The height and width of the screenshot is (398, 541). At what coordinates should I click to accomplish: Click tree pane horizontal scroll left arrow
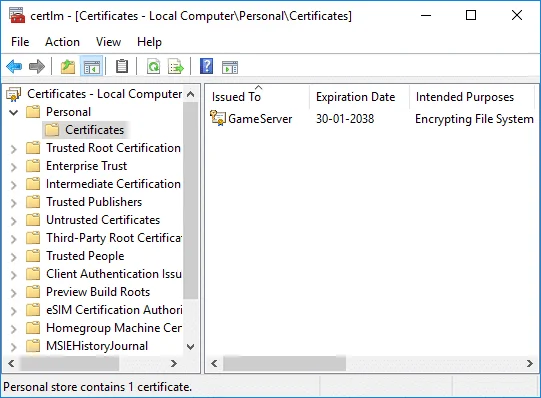[x=11, y=363]
